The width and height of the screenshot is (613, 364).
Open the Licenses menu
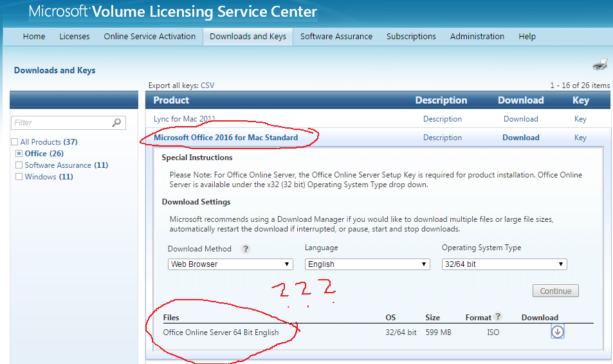tap(74, 37)
